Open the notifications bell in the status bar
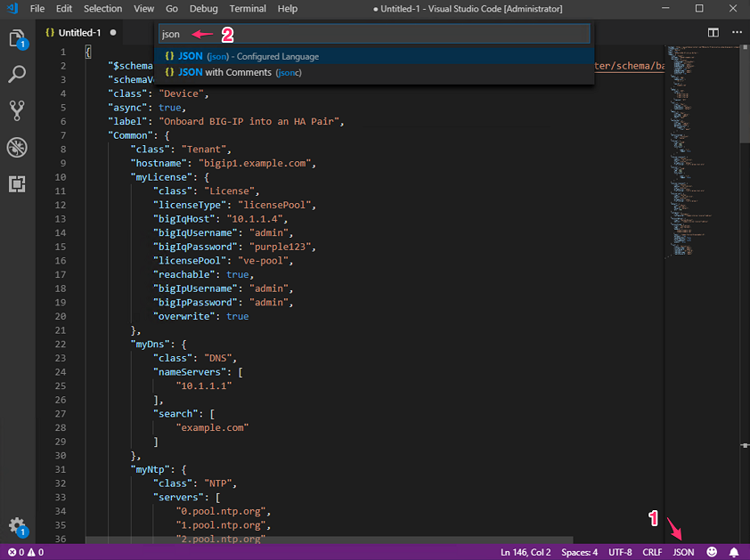The height and width of the screenshot is (560, 750). coord(734,552)
